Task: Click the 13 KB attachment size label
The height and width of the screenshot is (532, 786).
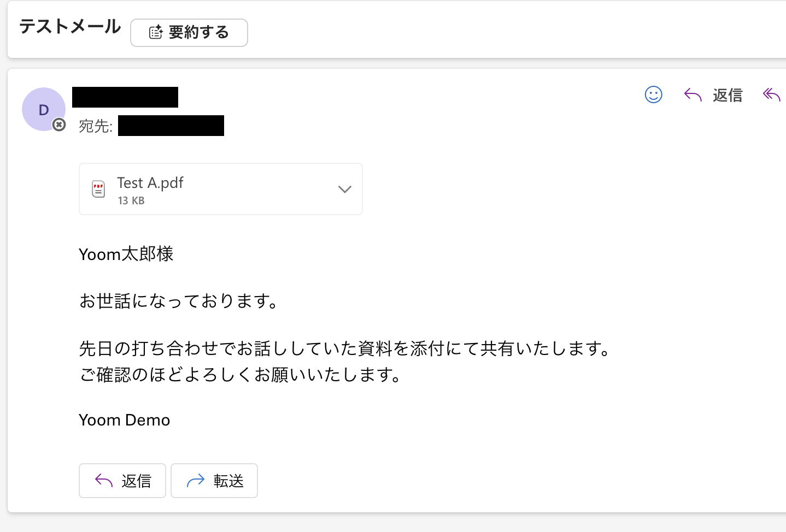Action: [131, 200]
